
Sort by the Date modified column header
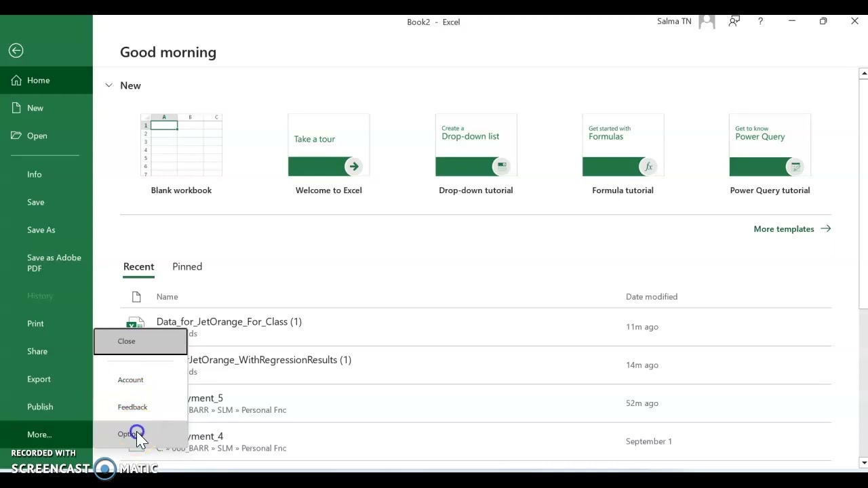(651, 297)
